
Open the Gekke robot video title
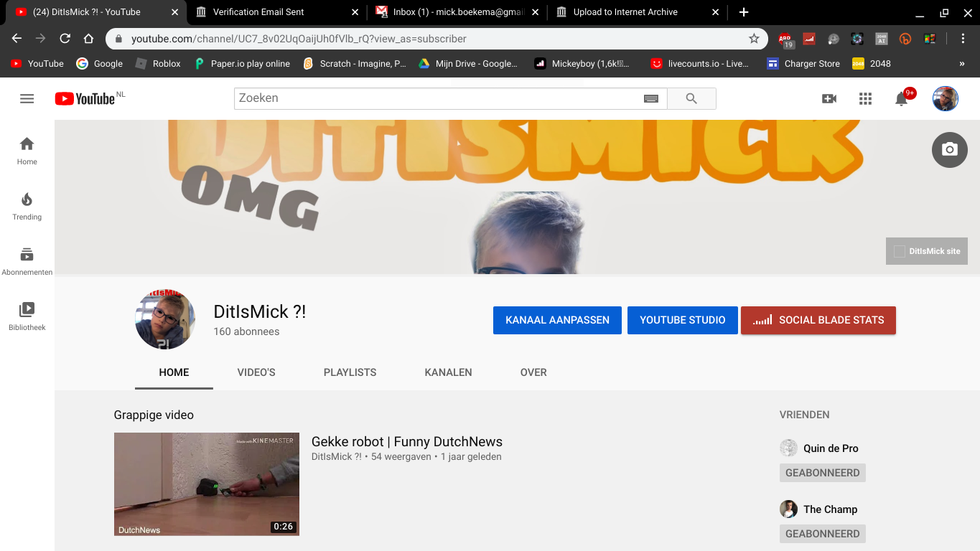pos(407,442)
